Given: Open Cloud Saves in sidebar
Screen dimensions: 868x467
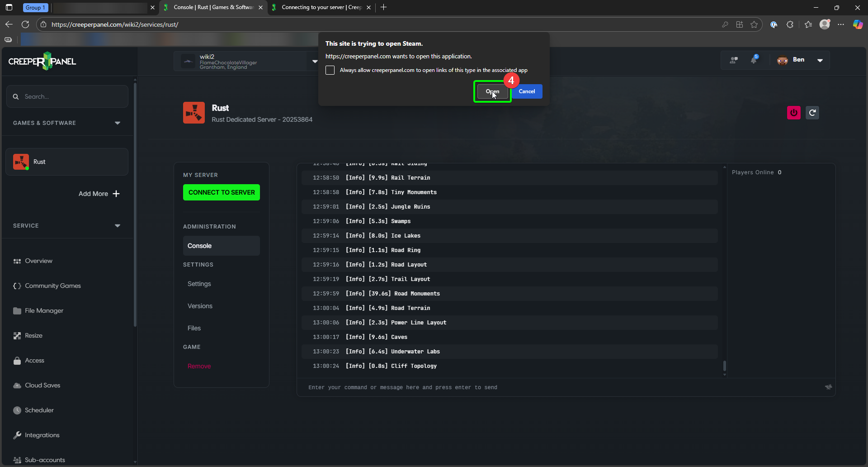Looking at the screenshot, I should click(42, 385).
